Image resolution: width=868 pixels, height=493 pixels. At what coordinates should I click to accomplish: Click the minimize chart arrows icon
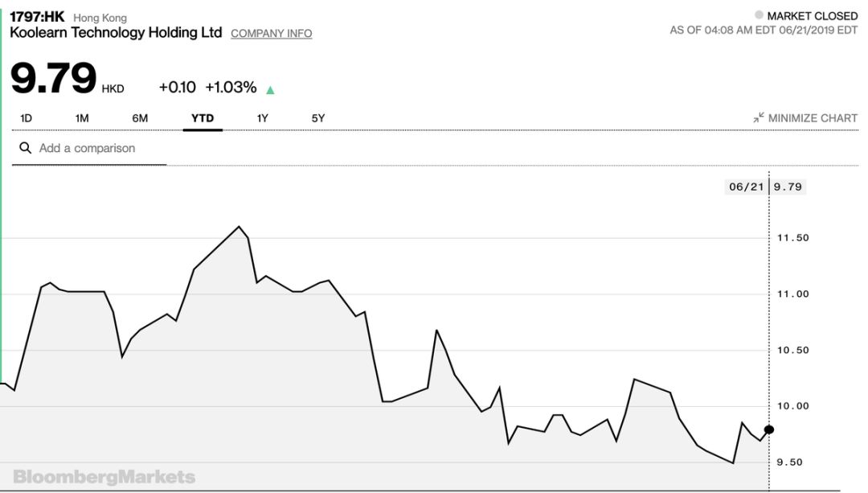click(x=759, y=117)
